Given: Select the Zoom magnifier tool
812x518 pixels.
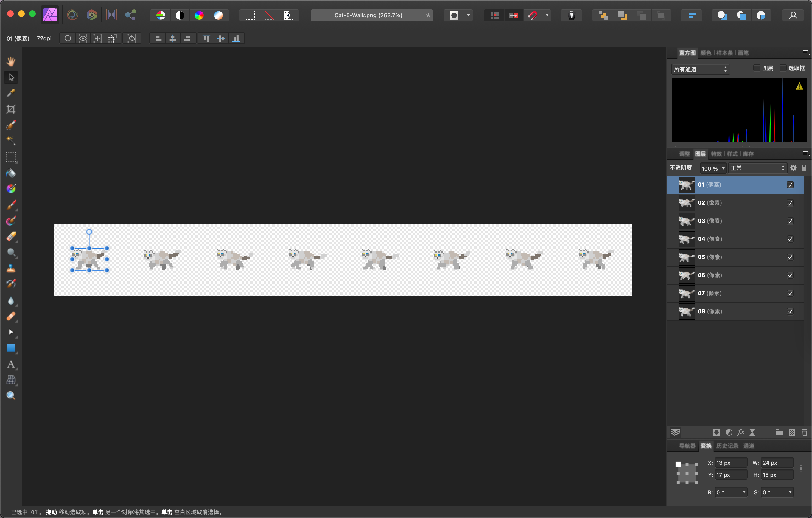Looking at the screenshot, I should click(x=11, y=396).
